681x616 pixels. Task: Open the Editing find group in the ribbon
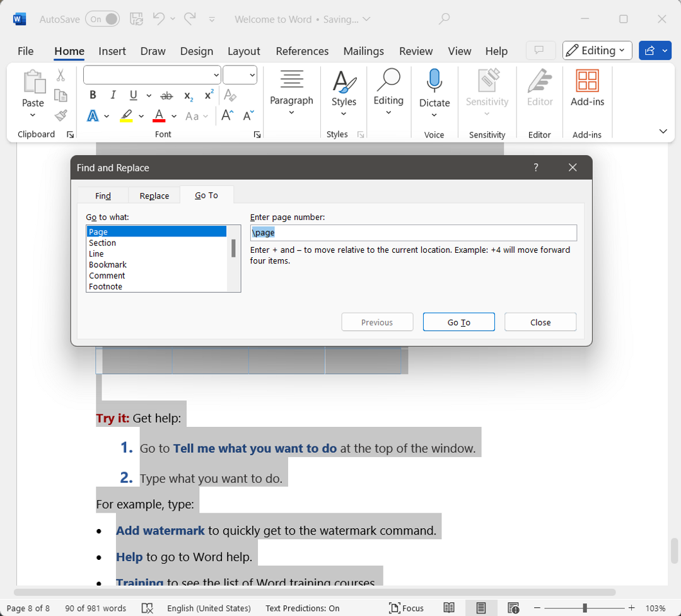(388, 93)
